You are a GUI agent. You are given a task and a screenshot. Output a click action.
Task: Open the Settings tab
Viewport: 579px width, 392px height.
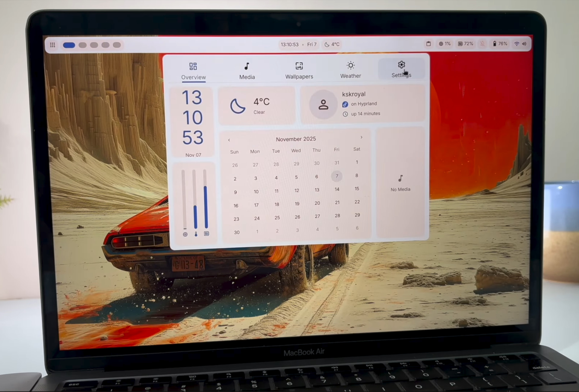tap(401, 69)
